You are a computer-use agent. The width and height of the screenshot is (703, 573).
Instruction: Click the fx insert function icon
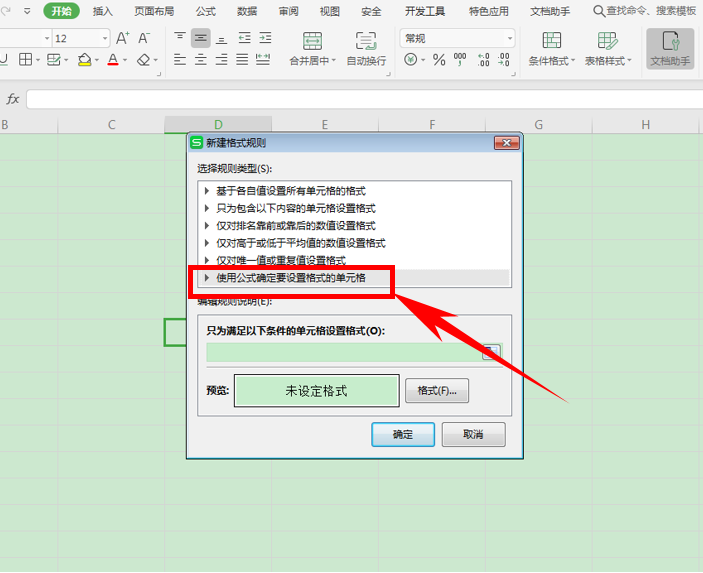pyautogui.click(x=13, y=99)
